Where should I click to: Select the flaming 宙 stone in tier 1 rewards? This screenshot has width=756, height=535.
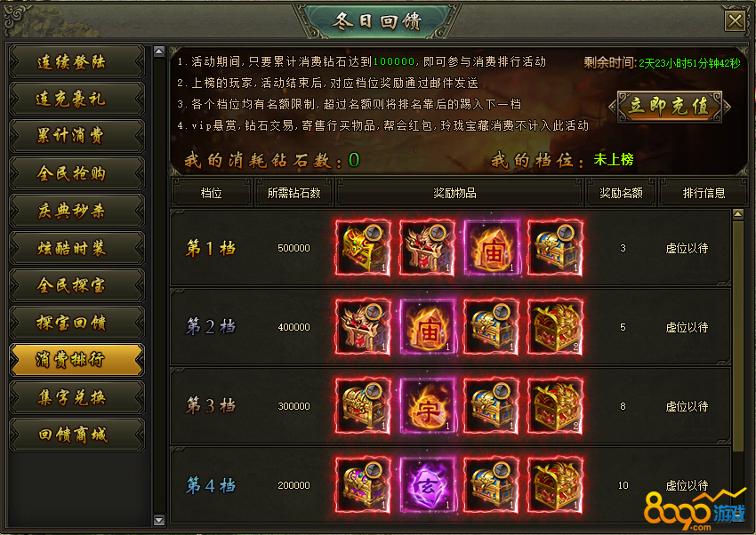point(492,248)
